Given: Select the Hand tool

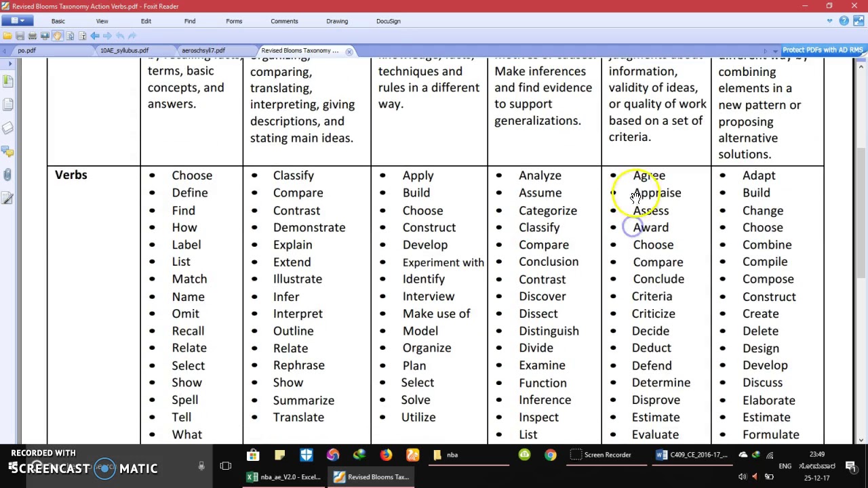Looking at the screenshot, I should click(57, 35).
